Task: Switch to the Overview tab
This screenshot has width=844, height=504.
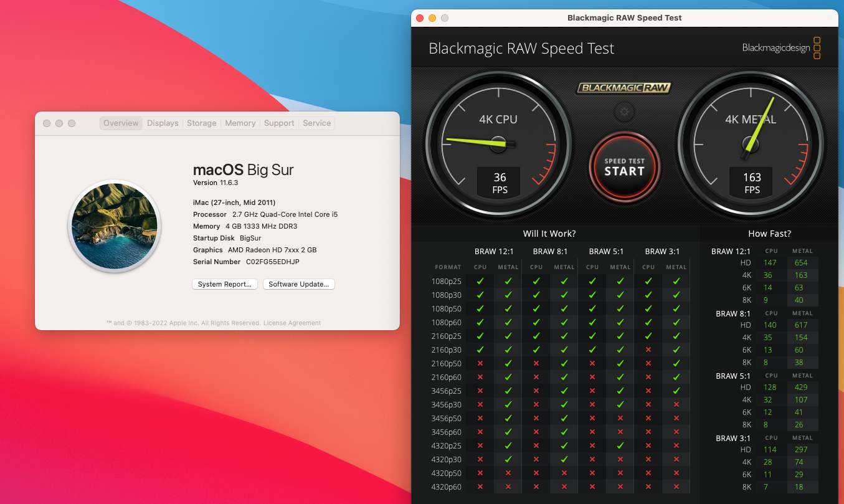Action: [x=121, y=123]
